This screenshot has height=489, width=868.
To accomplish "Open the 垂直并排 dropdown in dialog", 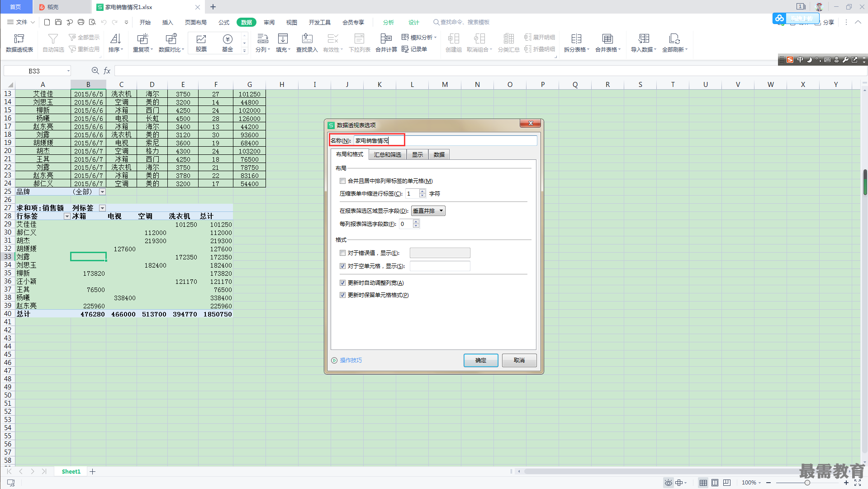I will click(x=428, y=211).
